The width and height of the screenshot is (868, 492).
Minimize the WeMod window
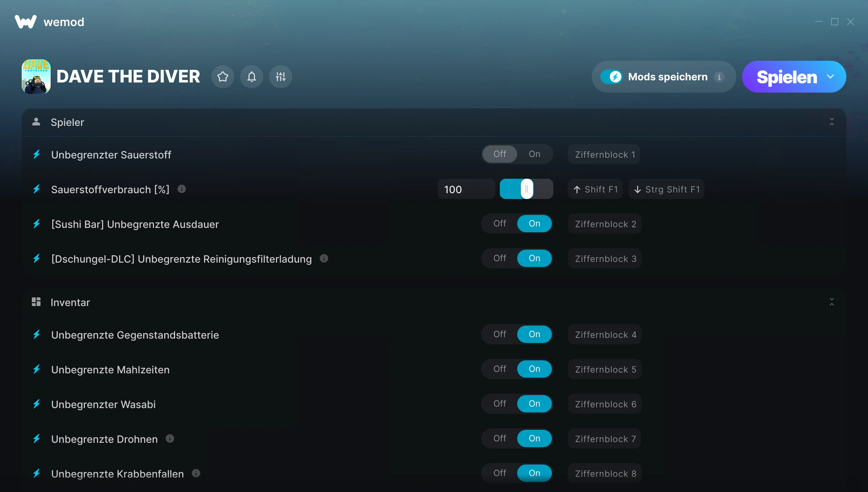point(819,22)
